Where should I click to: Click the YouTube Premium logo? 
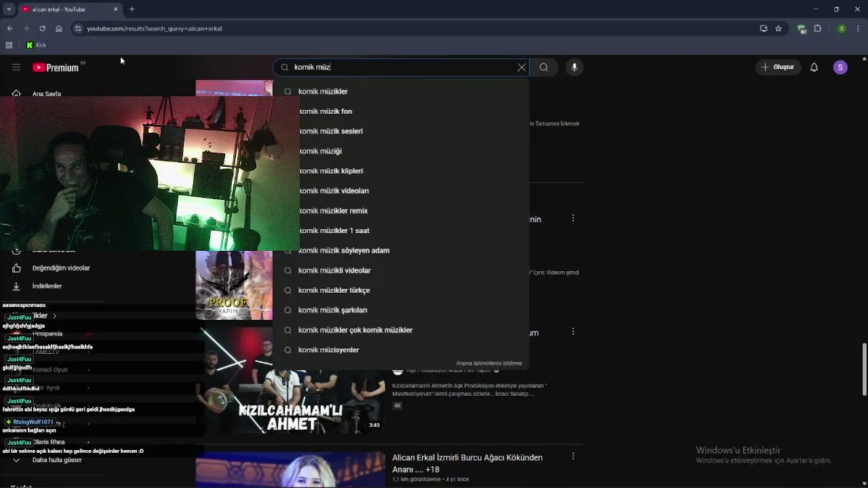click(x=56, y=67)
